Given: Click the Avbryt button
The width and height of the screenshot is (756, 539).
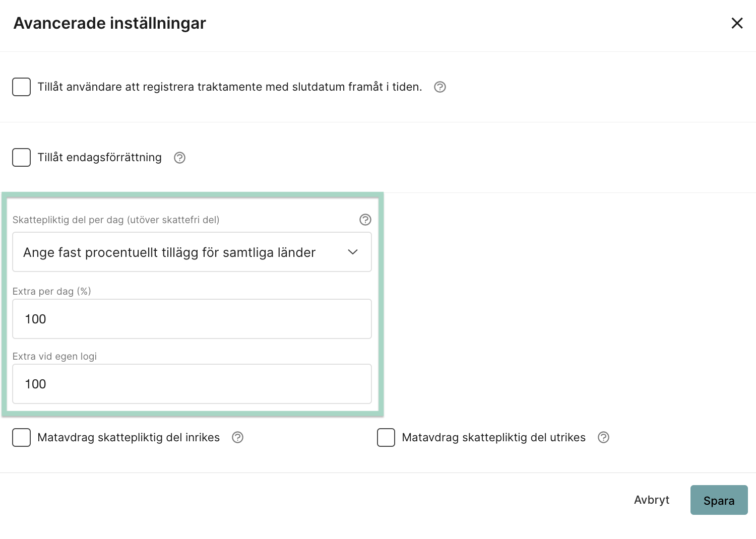Looking at the screenshot, I should tap(652, 500).
